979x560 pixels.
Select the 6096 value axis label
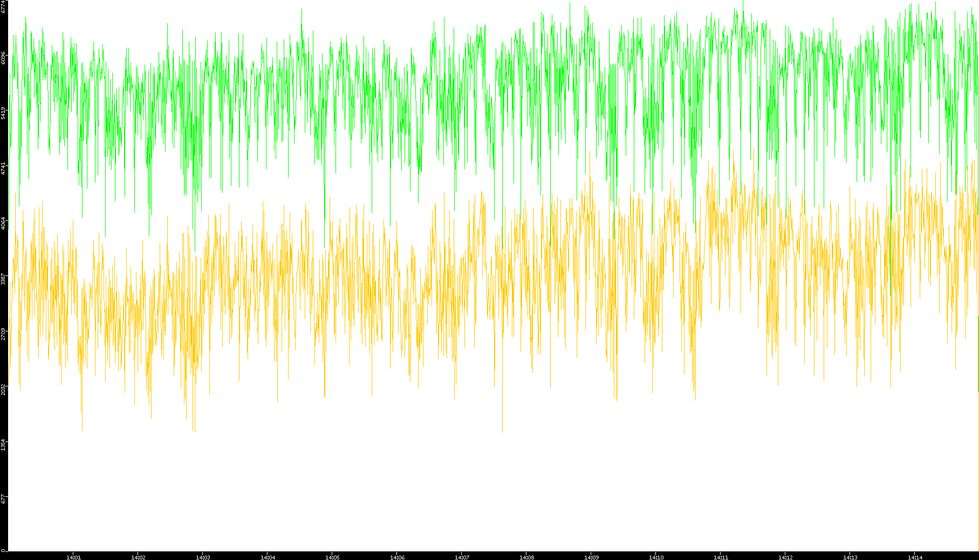tap(3, 58)
